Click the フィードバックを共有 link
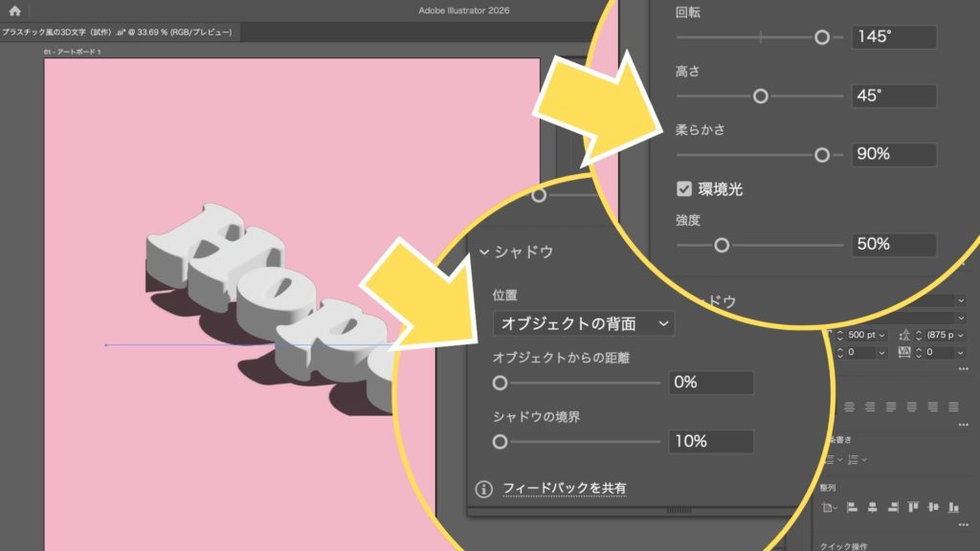The image size is (980, 551). 565,489
